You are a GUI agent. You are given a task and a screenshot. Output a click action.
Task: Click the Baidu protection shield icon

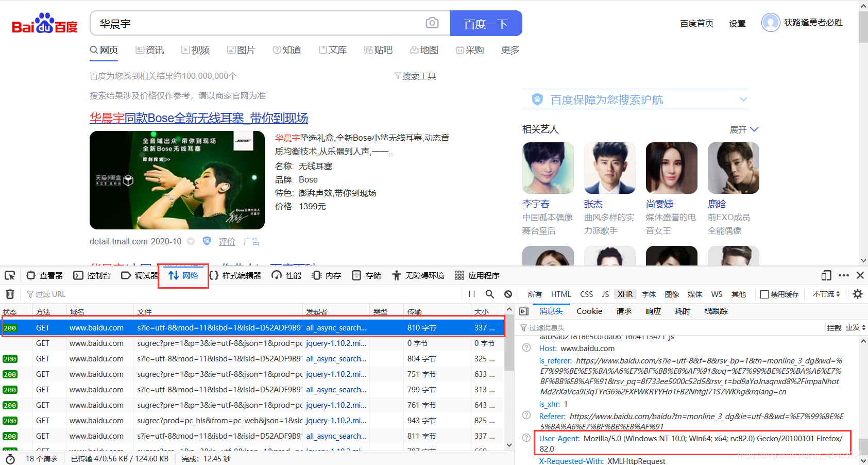(537, 99)
